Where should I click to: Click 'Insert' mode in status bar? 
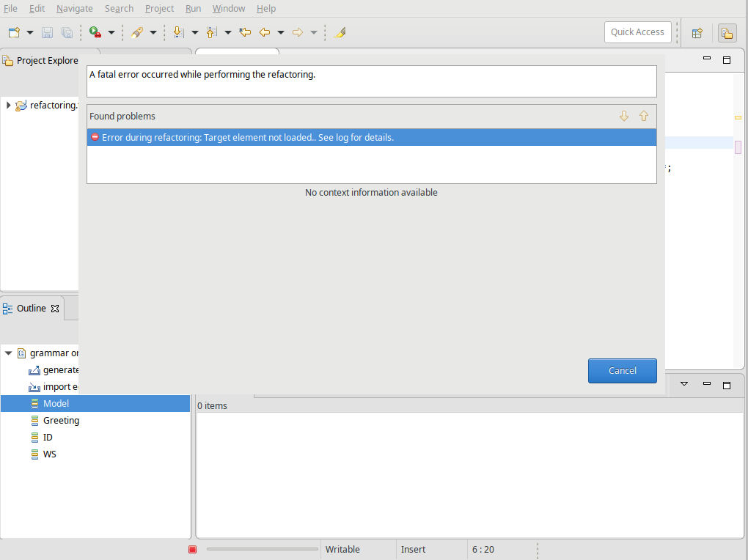click(413, 550)
